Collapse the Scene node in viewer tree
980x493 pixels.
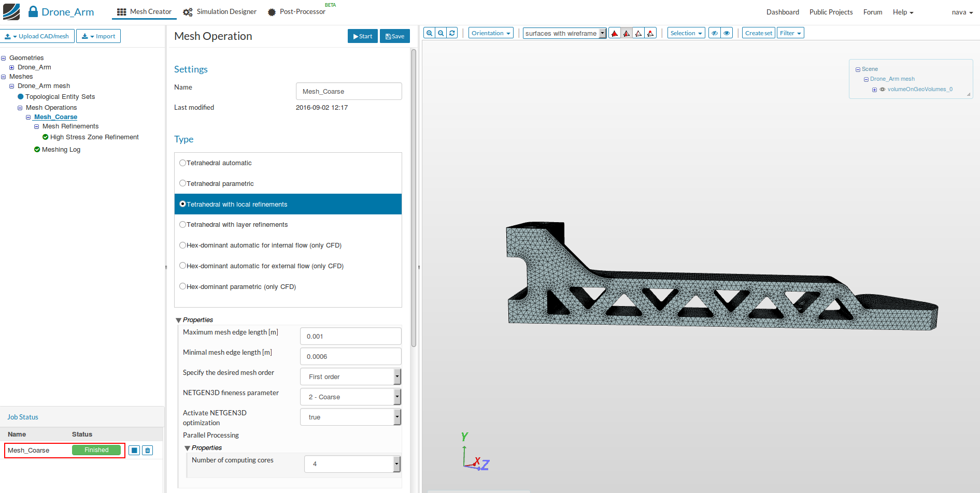point(858,69)
